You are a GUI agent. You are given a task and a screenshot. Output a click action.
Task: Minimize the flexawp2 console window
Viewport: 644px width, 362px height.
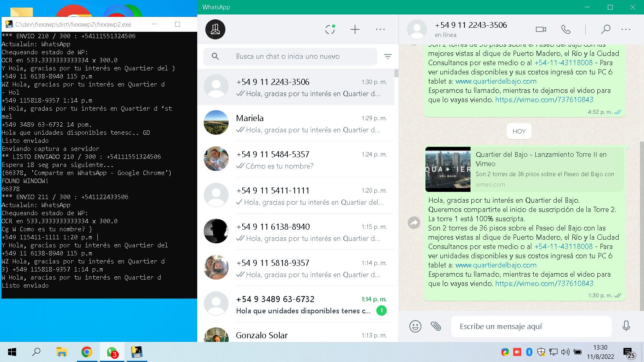(x=154, y=24)
